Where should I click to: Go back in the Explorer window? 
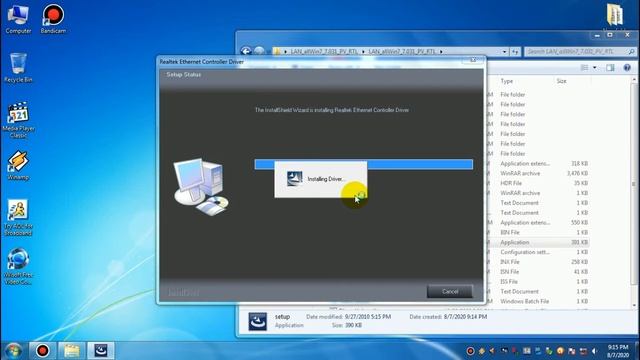[246, 51]
